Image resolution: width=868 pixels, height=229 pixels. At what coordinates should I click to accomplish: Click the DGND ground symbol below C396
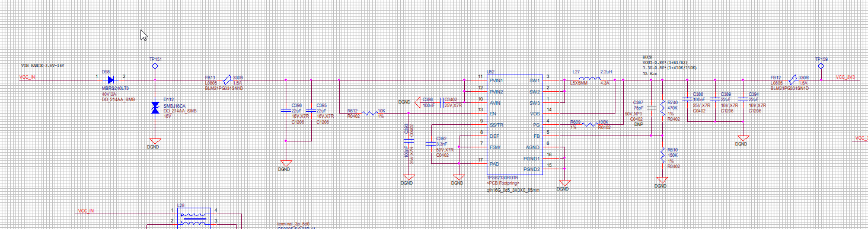(286, 163)
